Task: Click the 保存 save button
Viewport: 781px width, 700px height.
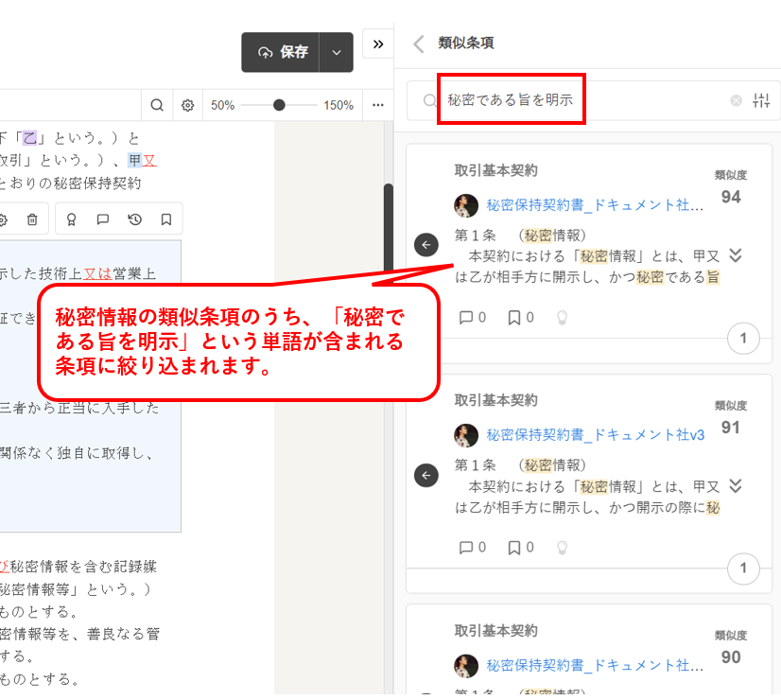Action: pos(281,52)
